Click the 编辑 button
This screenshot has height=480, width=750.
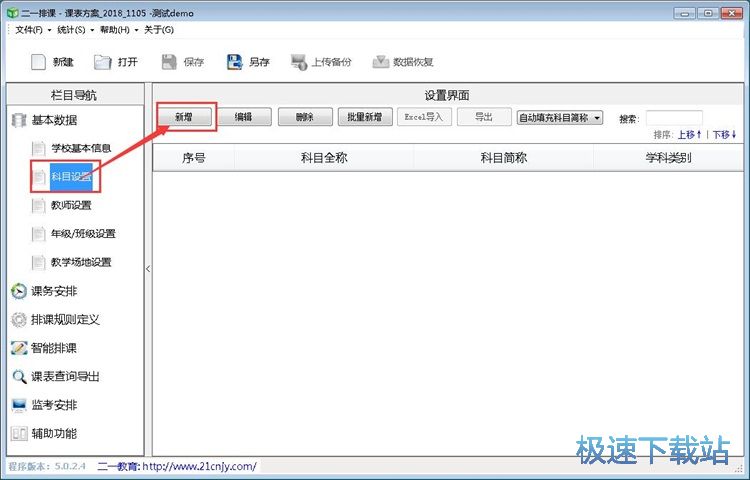click(x=244, y=117)
